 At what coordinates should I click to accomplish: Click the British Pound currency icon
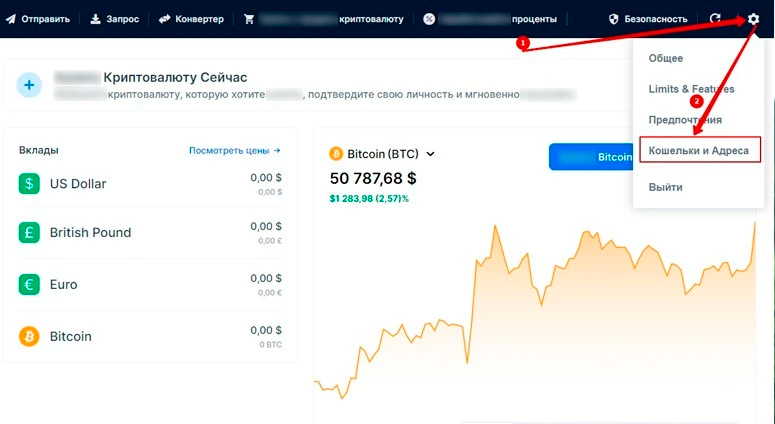click(29, 232)
